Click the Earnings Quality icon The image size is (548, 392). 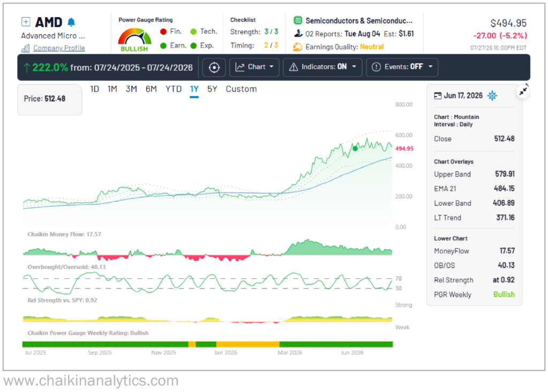tap(298, 47)
